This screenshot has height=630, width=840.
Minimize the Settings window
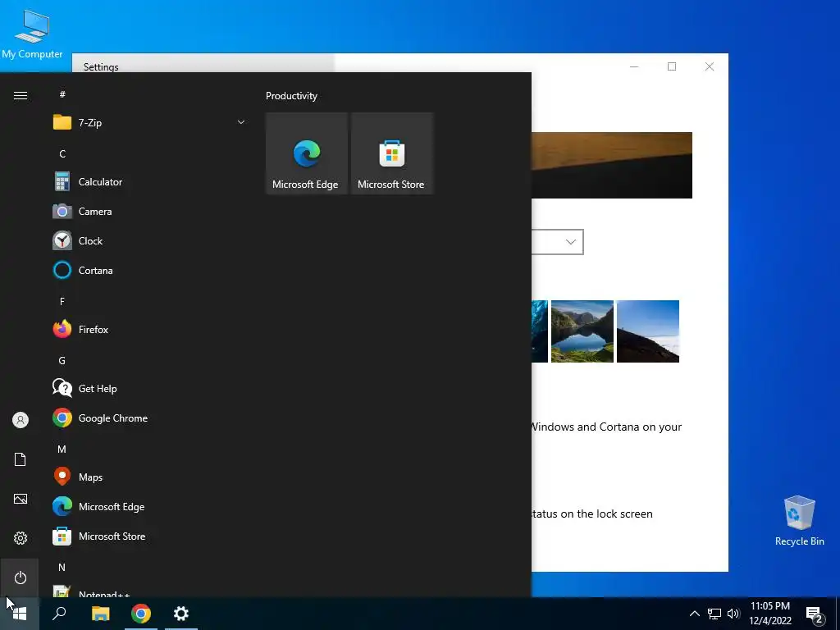pos(634,66)
